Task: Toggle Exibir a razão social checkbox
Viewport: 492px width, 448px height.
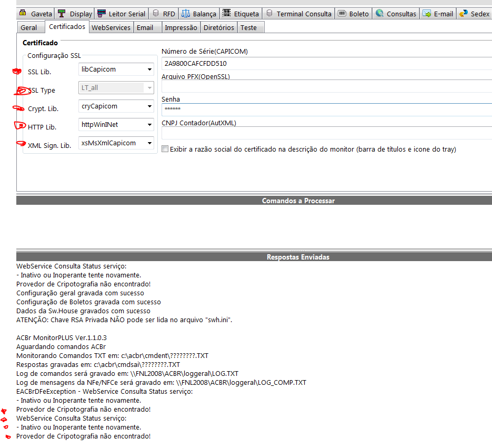Action: [165, 149]
